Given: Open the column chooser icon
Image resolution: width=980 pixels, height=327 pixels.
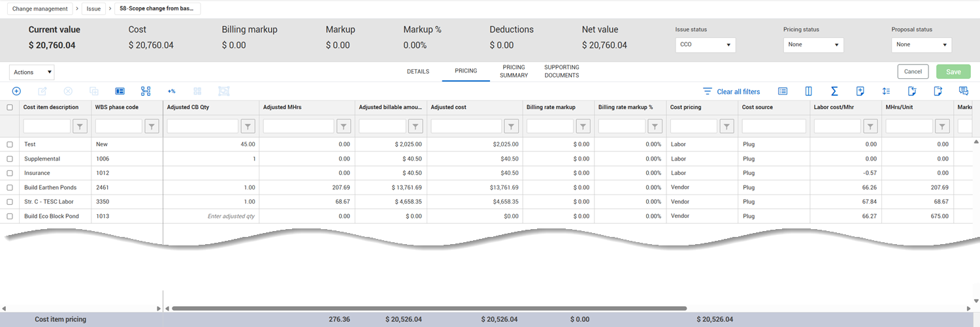Looking at the screenshot, I should (808, 91).
